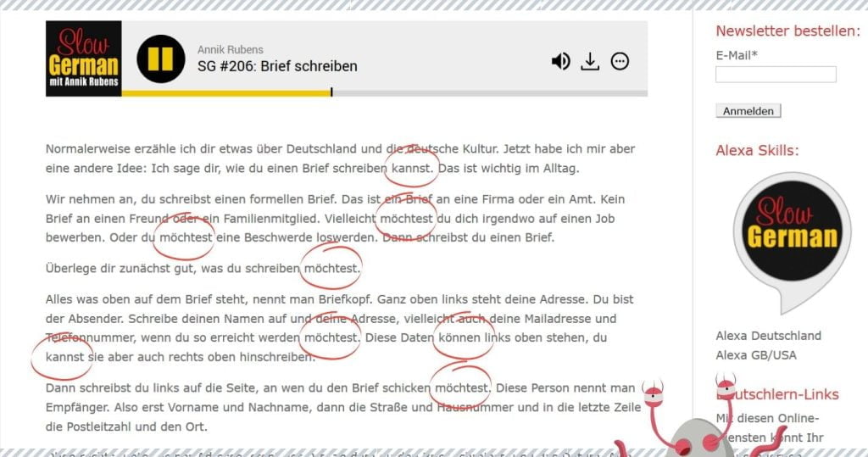Open the player's more options menu
Image resolution: width=868 pixels, height=457 pixels.
coord(620,61)
